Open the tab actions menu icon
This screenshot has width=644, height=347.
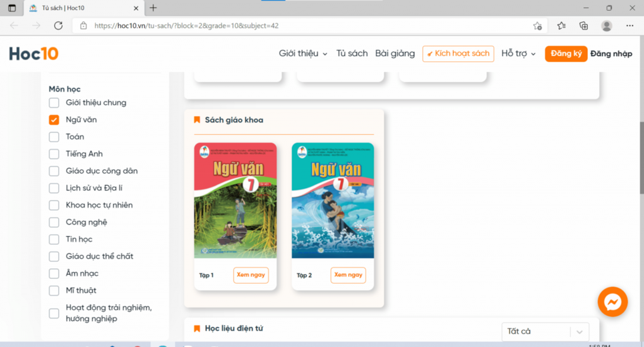pos(12,8)
